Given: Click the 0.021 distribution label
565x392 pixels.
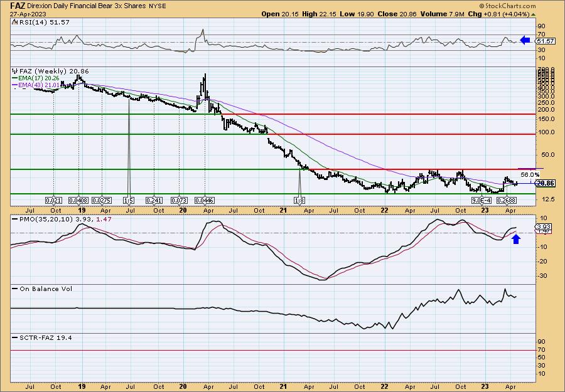Looking at the screenshot, I should [x=53, y=200].
